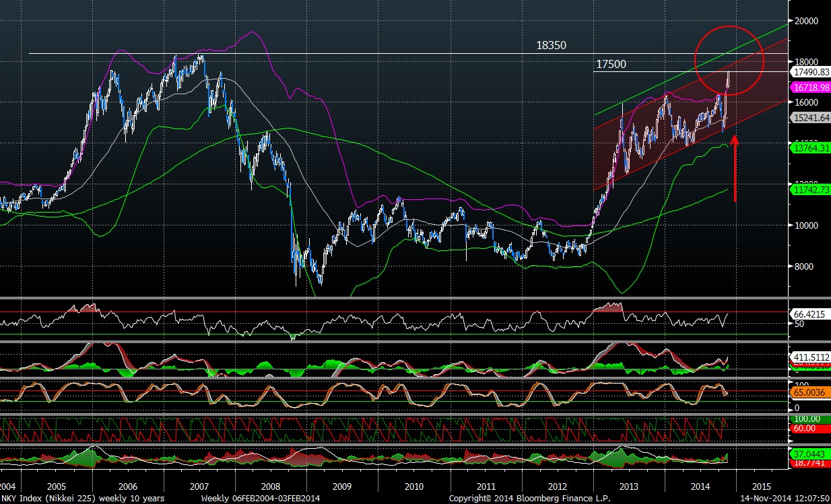Click the 18350 resistance level label
The height and width of the screenshot is (504, 831).
pos(551,46)
